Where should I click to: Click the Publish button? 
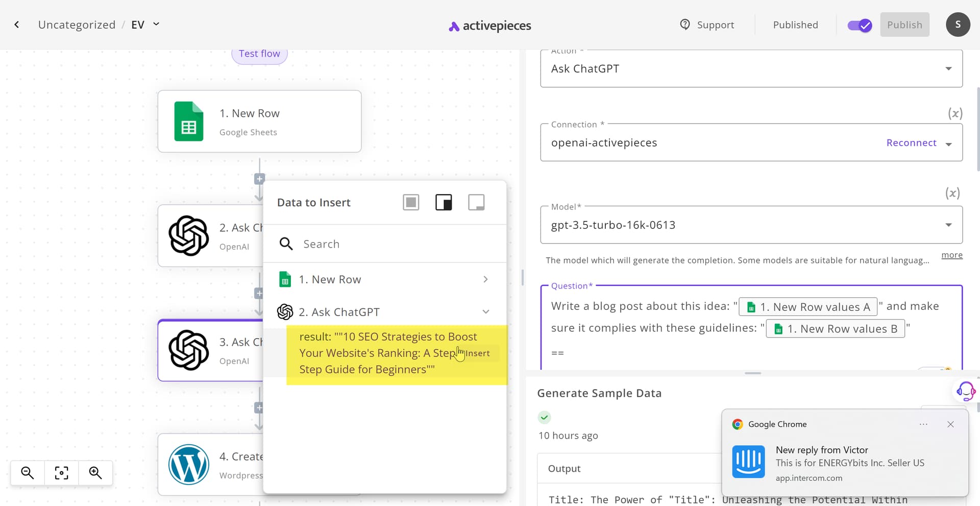pyautogui.click(x=904, y=25)
